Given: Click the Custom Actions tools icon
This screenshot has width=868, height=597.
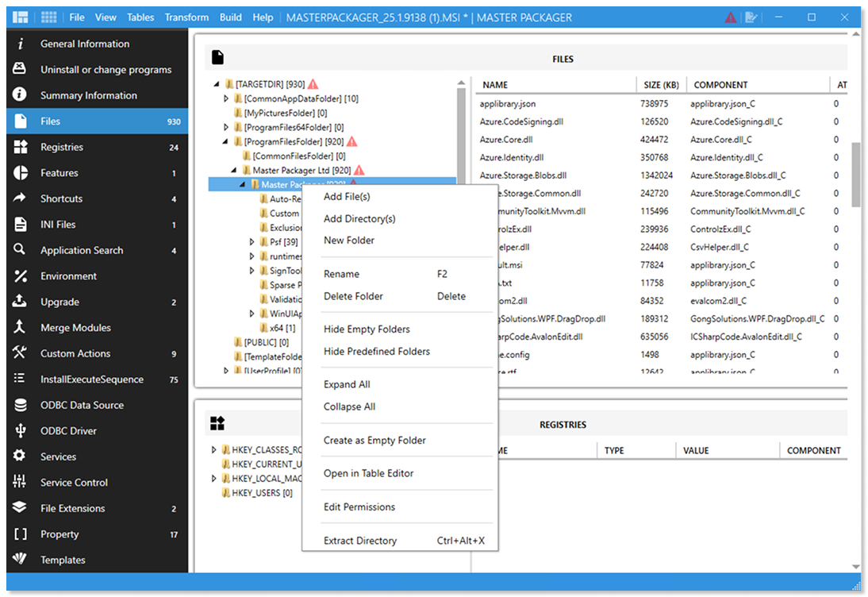Looking at the screenshot, I should click(21, 353).
